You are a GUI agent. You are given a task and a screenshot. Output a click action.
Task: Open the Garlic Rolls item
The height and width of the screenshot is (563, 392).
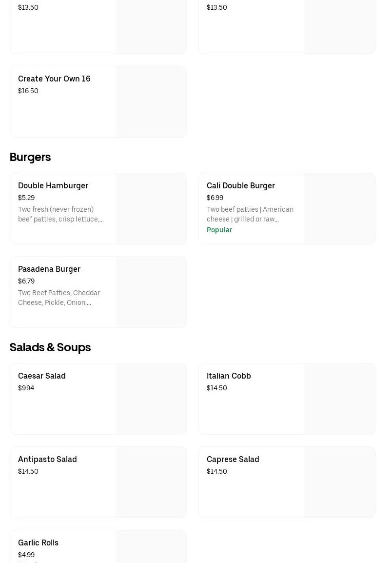tap(38, 543)
